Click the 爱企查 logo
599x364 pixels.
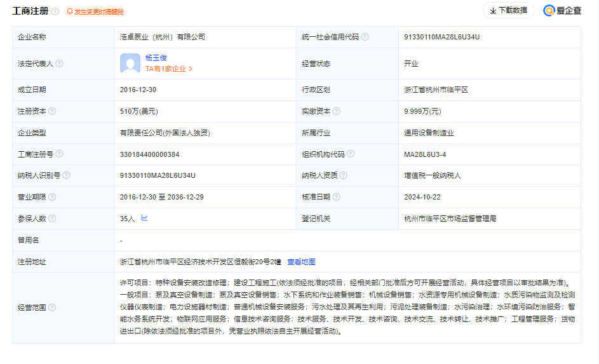562,11
